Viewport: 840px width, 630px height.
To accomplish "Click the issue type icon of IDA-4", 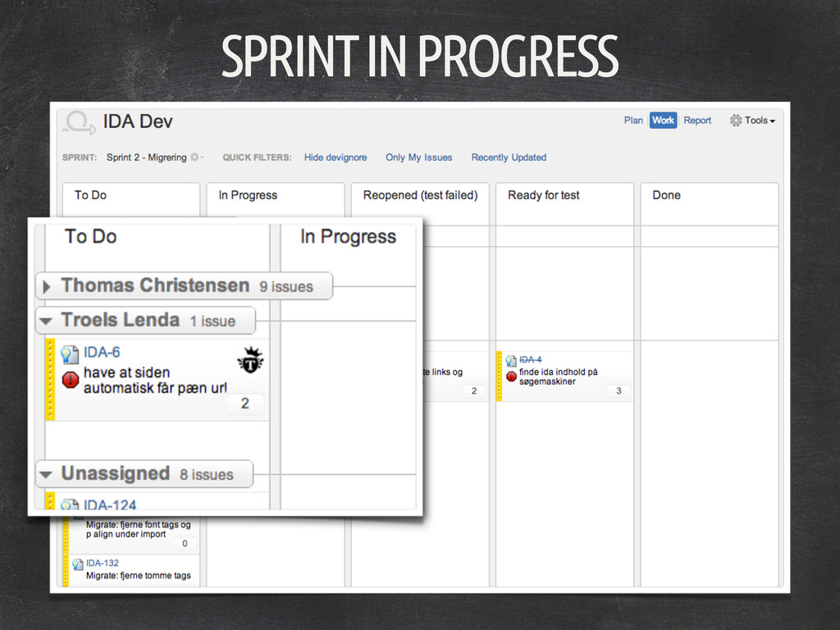I will [x=511, y=360].
